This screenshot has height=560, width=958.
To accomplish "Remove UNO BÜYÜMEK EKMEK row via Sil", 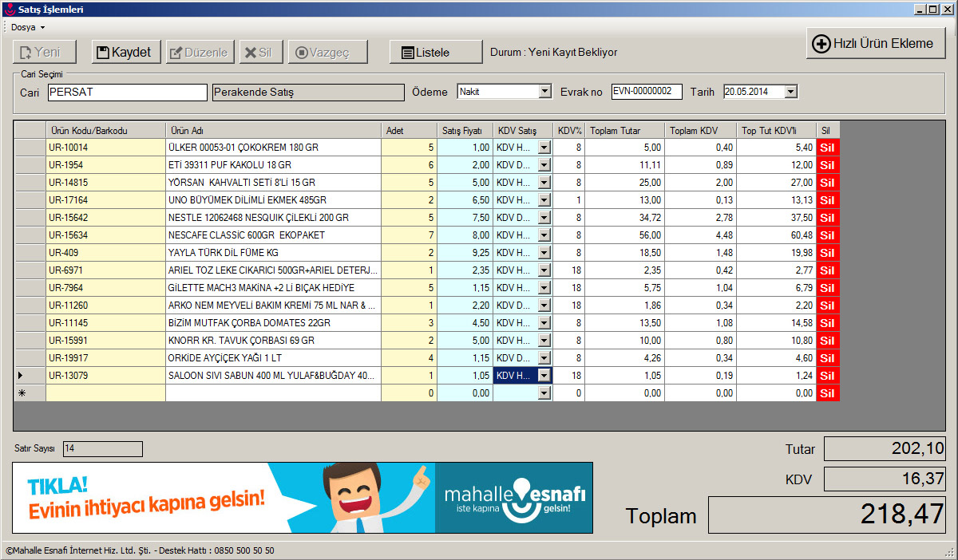I will [x=828, y=200].
